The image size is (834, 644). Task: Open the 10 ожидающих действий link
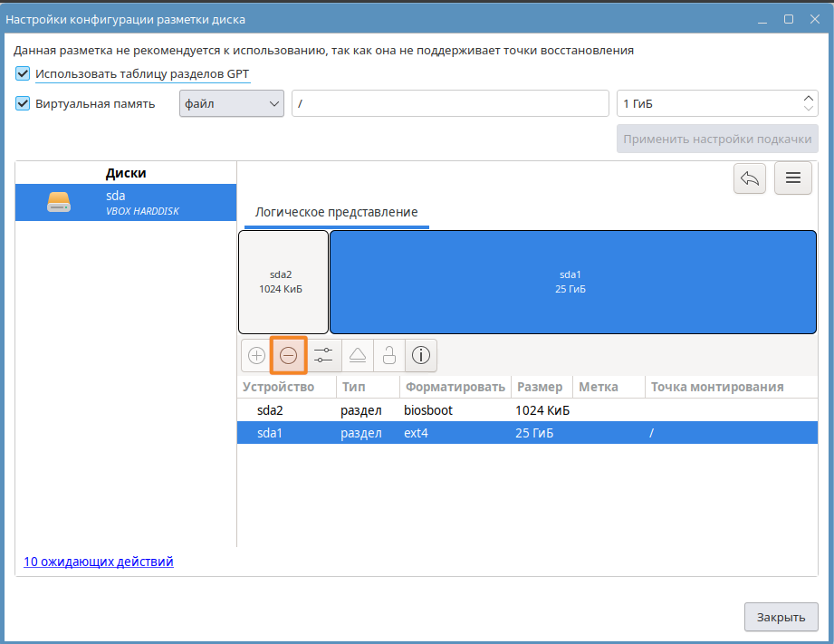99,562
